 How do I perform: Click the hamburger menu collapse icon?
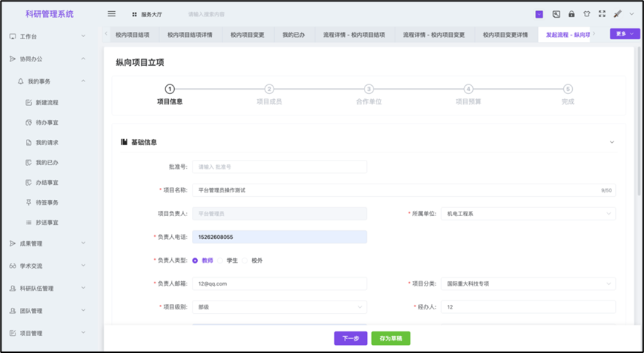[112, 14]
